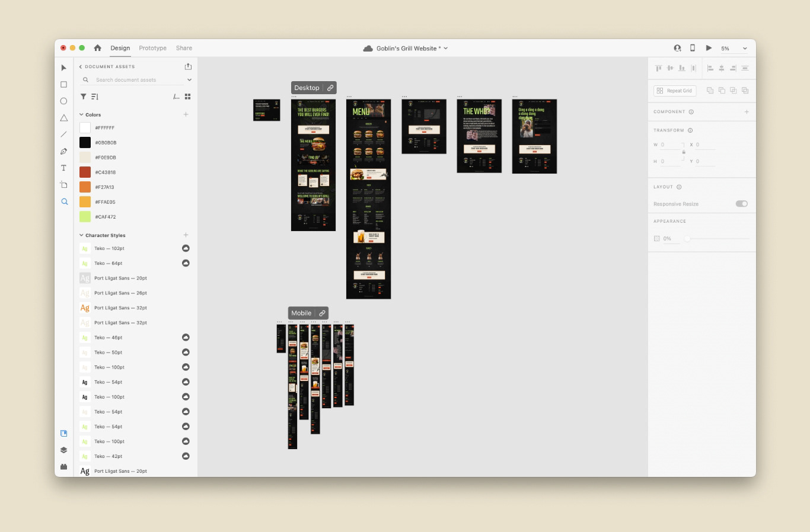Select the Pen tool

[x=64, y=151]
